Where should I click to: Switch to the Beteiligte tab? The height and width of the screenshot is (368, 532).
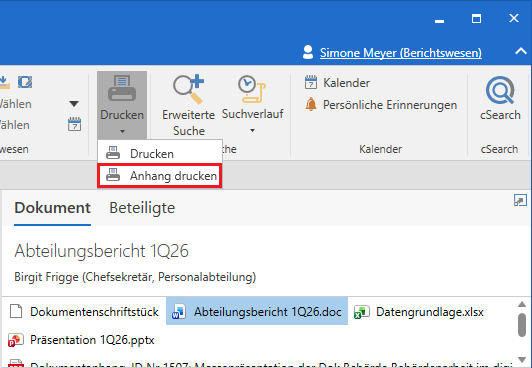click(x=142, y=208)
